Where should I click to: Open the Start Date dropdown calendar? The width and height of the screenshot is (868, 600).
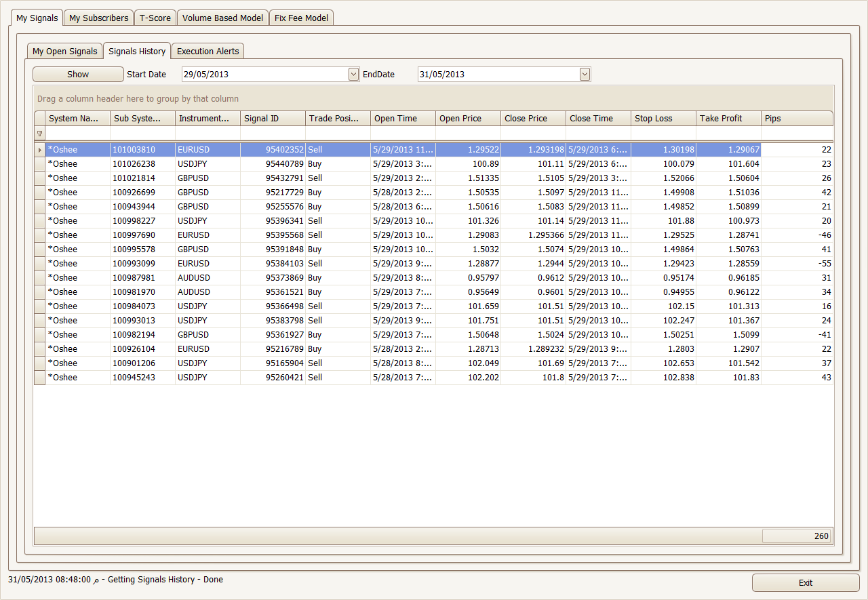pyautogui.click(x=353, y=75)
